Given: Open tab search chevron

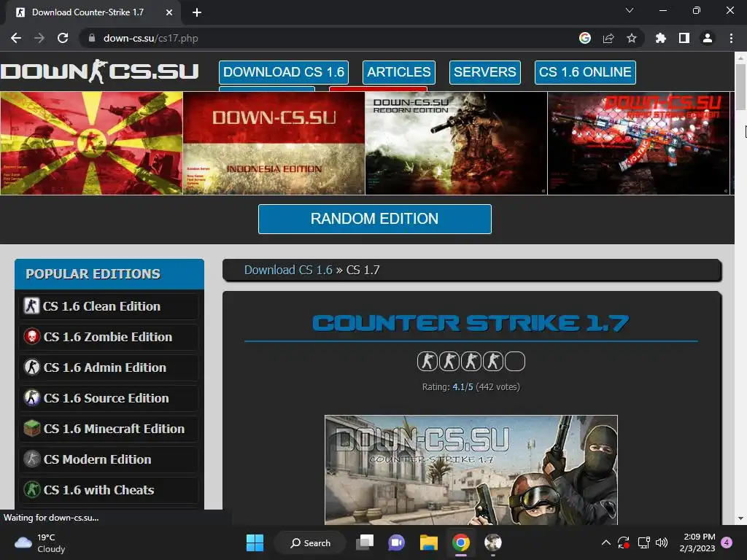Looking at the screenshot, I should click(x=630, y=10).
